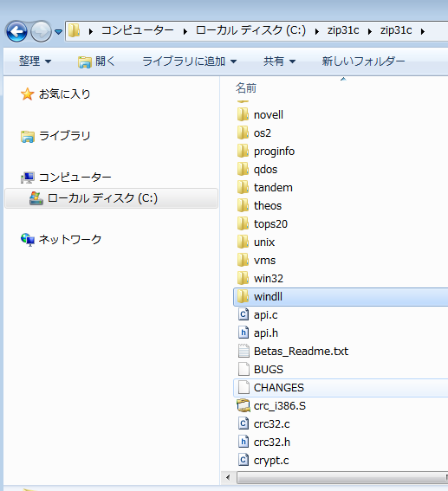
Task: Click the network icon beside ネットワーク
Action: tap(27, 240)
